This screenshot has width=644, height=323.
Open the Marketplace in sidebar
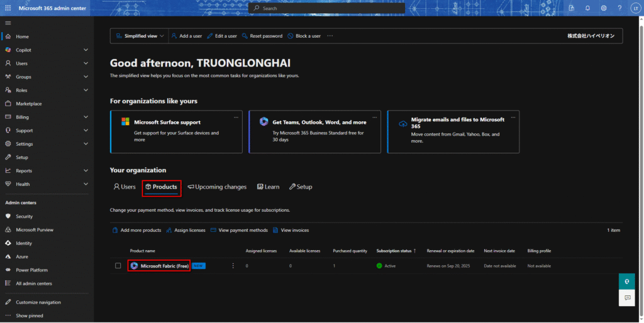tap(28, 104)
